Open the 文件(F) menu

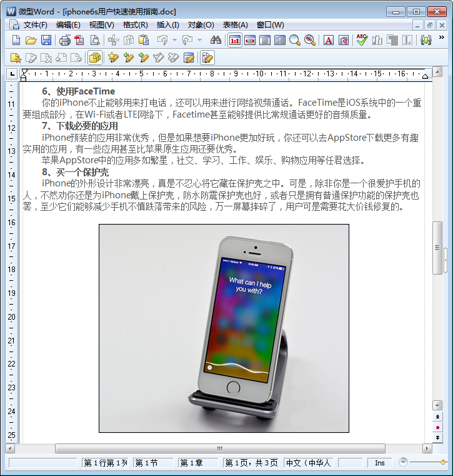pos(36,25)
